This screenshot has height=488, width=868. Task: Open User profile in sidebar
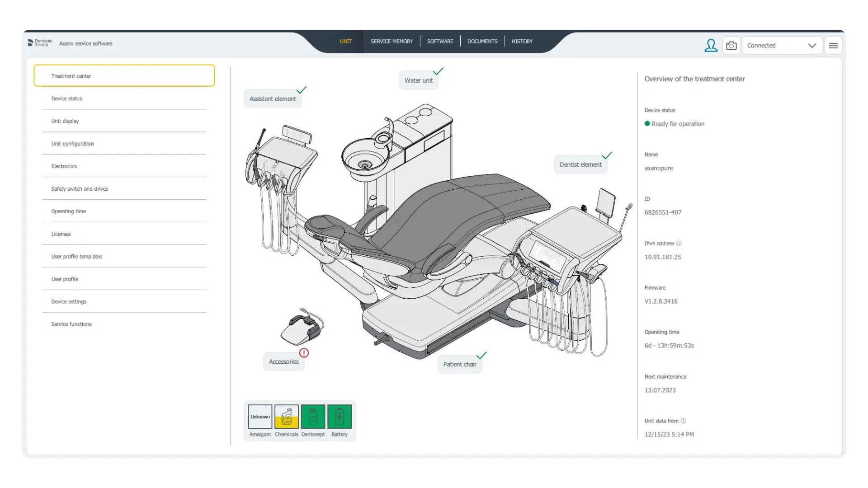[x=124, y=279]
